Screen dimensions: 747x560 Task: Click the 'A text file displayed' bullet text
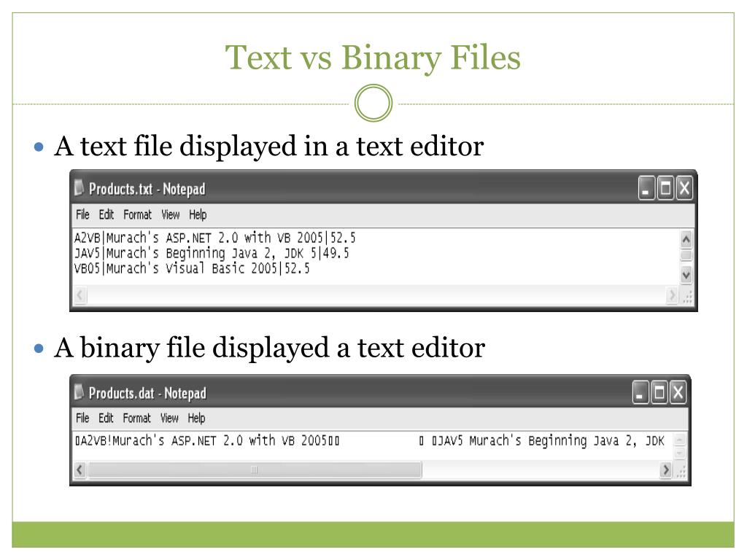click(x=269, y=146)
